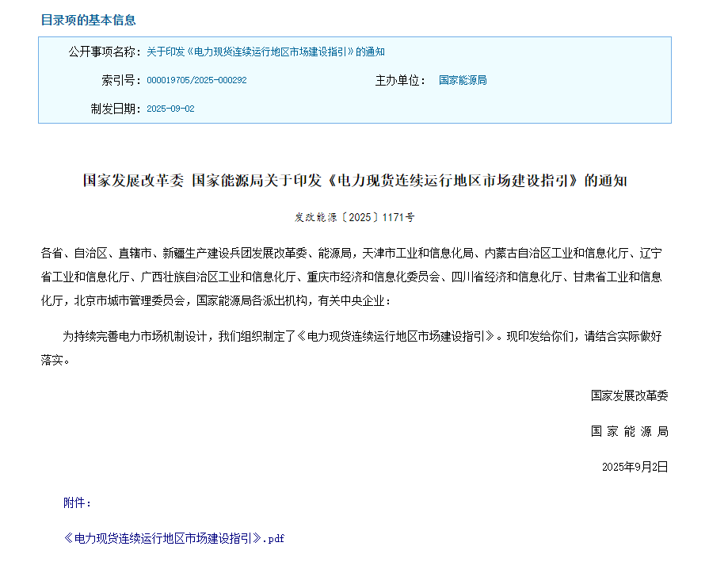The height and width of the screenshot is (573, 728).
Task: Click 国家能源局 in the info box
Action: [463, 80]
